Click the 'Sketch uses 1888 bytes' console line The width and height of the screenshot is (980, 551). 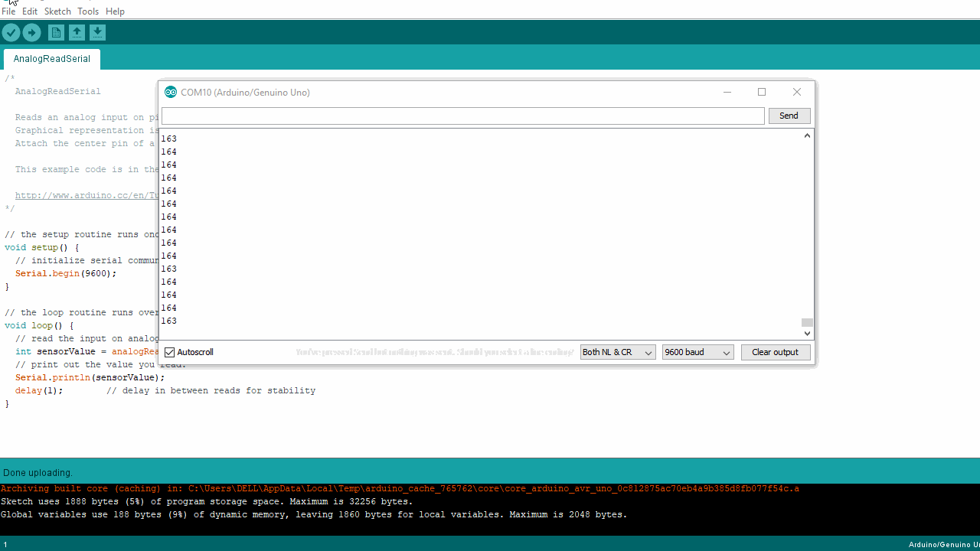click(x=207, y=501)
